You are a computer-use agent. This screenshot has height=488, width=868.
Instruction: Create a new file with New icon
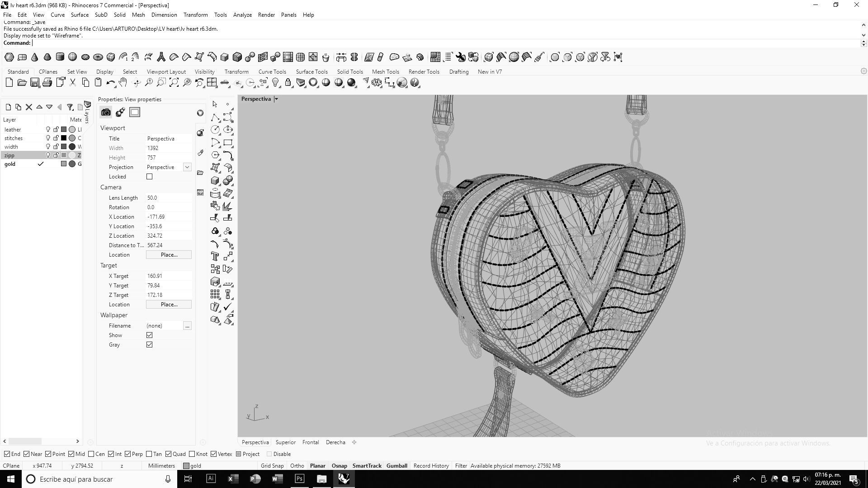pyautogui.click(x=9, y=83)
